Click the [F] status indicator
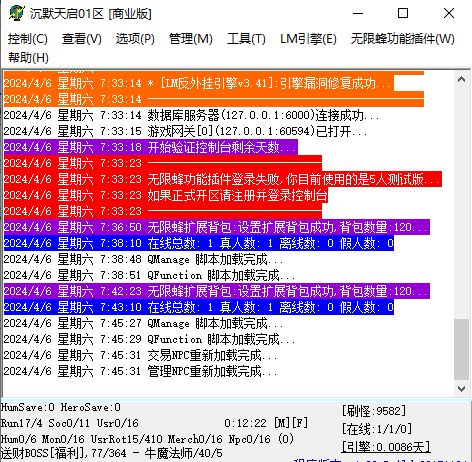Screen dimensions: 472x462 pyautogui.click(x=300, y=423)
